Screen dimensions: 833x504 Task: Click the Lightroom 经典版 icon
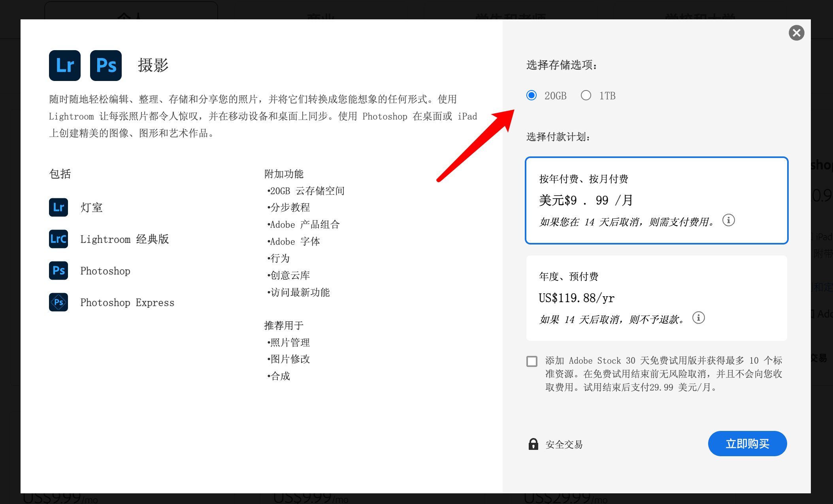pyautogui.click(x=58, y=239)
